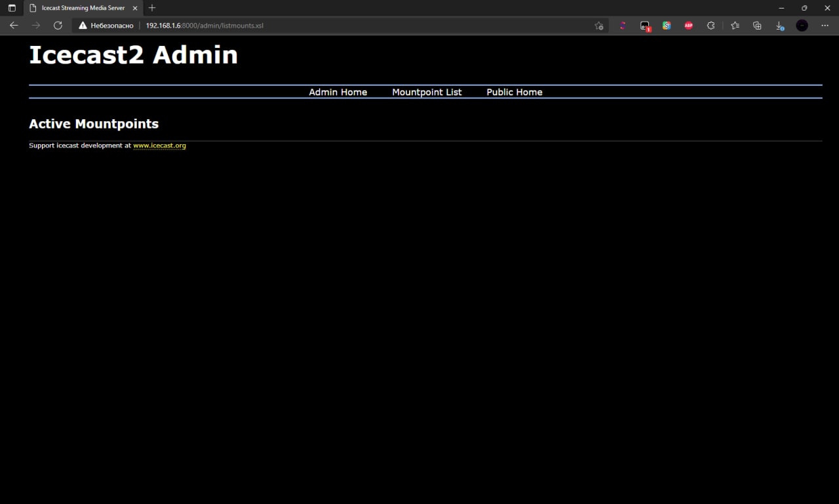The width and height of the screenshot is (839, 504).
Task: Open the Collections panel
Action: (x=757, y=26)
